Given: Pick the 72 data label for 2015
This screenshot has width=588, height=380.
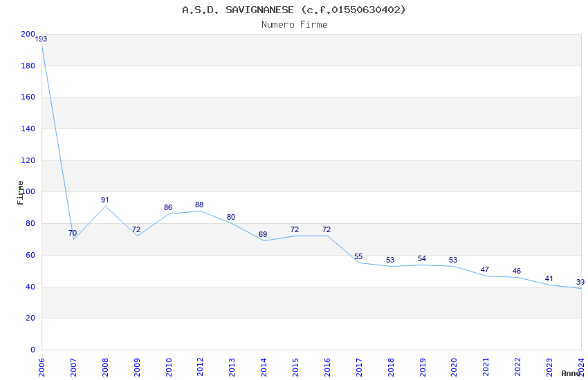Looking at the screenshot, I should click(295, 229).
